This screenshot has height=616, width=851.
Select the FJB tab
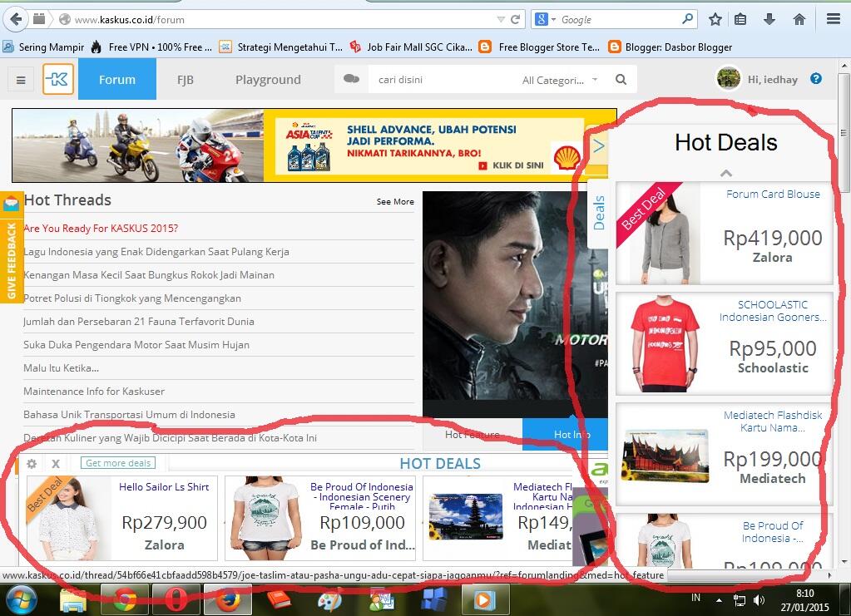pyautogui.click(x=185, y=80)
